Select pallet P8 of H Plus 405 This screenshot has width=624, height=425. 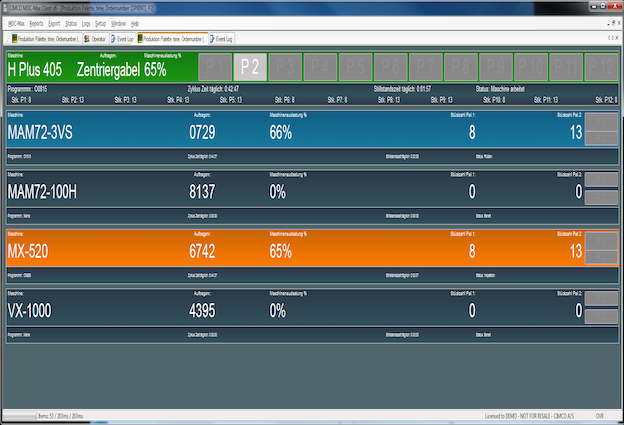pyautogui.click(x=460, y=67)
